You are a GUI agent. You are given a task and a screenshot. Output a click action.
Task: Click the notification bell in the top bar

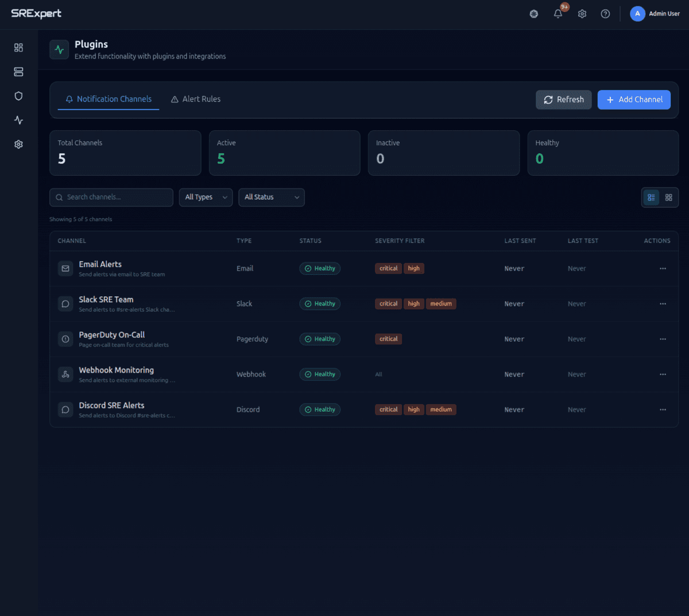coord(558,13)
